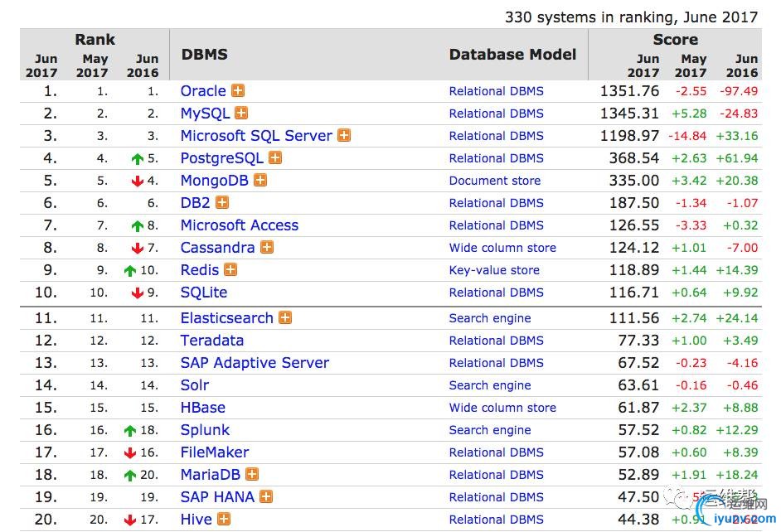The image size is (781, 532).
Task: Select MySQL score 1345.31
Action: click(x=629, y=114)
